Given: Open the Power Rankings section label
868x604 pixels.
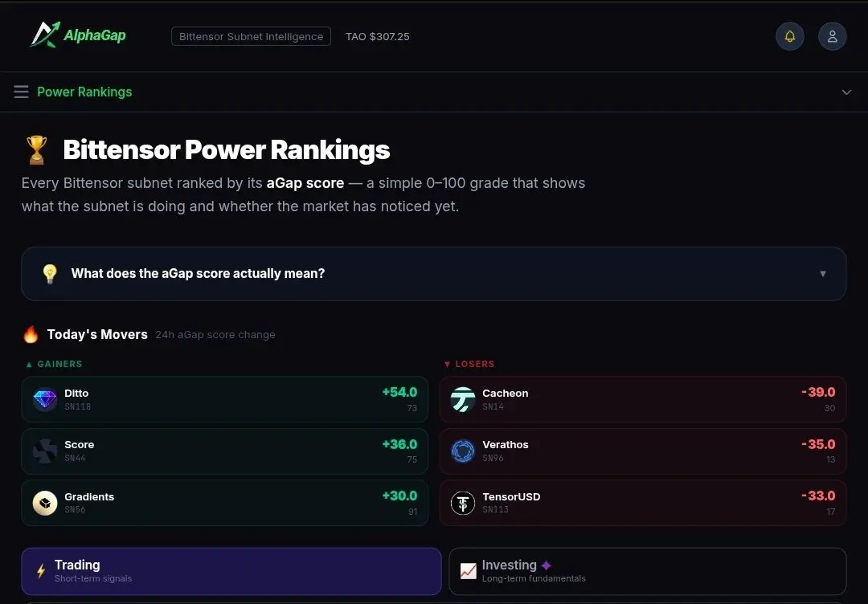Looking at the screenshot, I should point(84,92).
